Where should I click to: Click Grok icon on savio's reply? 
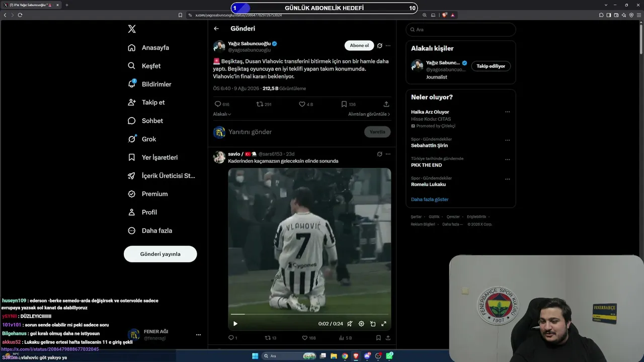[x=380, y=154]
